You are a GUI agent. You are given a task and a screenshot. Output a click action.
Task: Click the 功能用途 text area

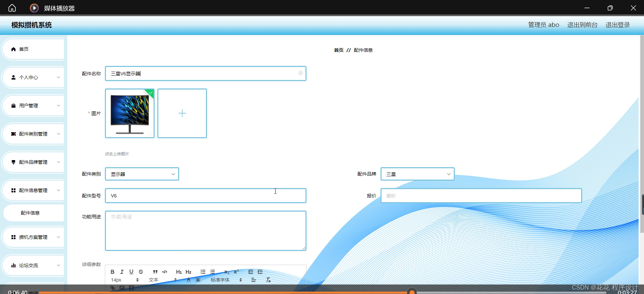point(205,231)
